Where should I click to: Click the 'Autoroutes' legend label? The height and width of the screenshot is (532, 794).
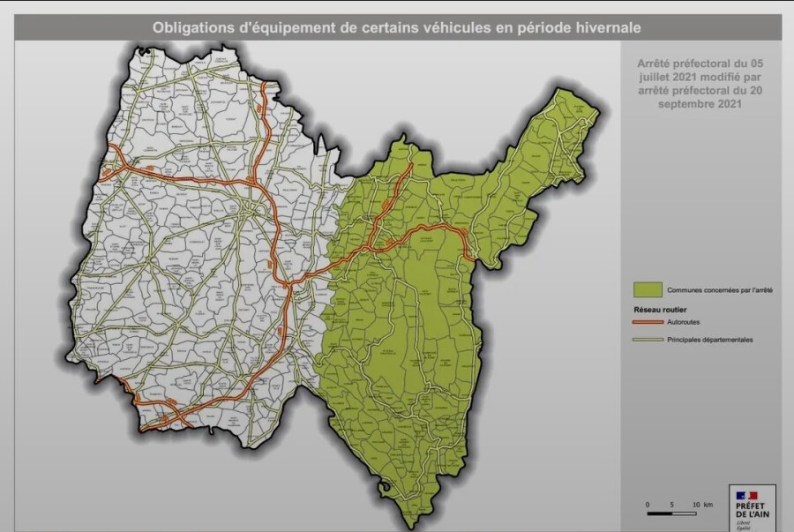(685, 323)
